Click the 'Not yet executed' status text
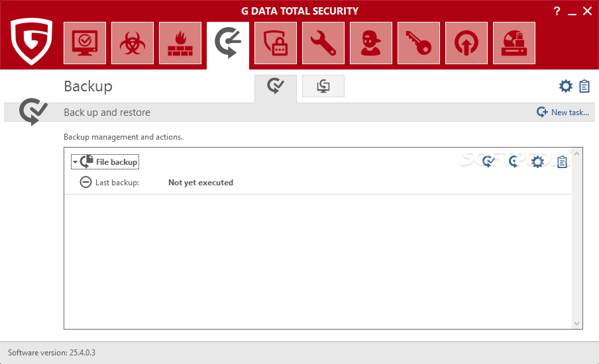This screenshot has width=599, height=364. [x=201, y=183]
